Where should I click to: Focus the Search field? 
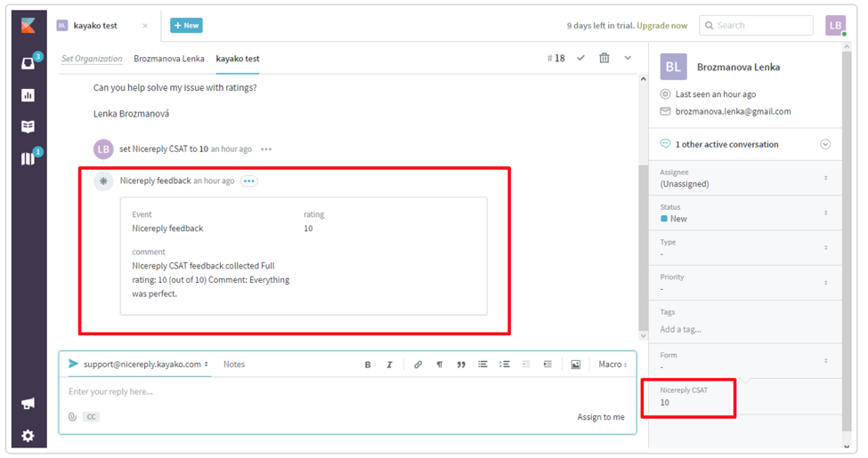click(756, 26)
